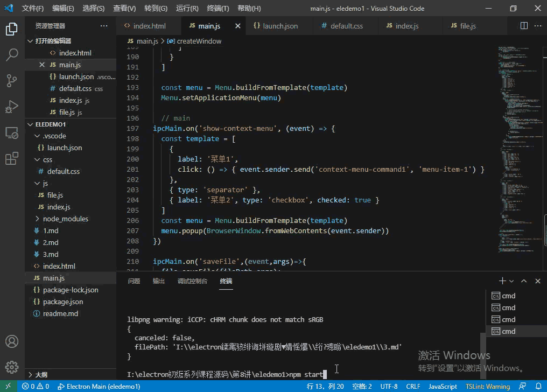The width and height of the screenshot is (547, 392).
Task: Switch to the launch.json editor tab
Action: (x=279, y=26)
